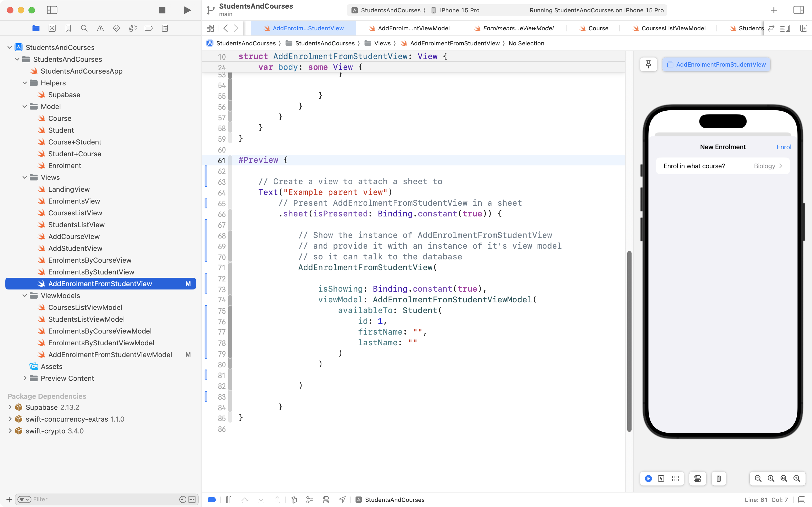
Task: Pin the preview with the pin icon
Action: pyautogui.click(x=648, y=64)
